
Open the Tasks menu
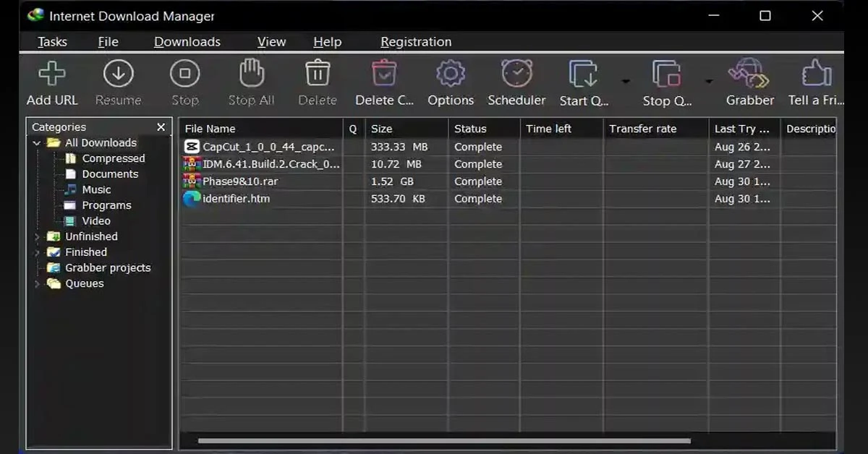tap(52, 42)
